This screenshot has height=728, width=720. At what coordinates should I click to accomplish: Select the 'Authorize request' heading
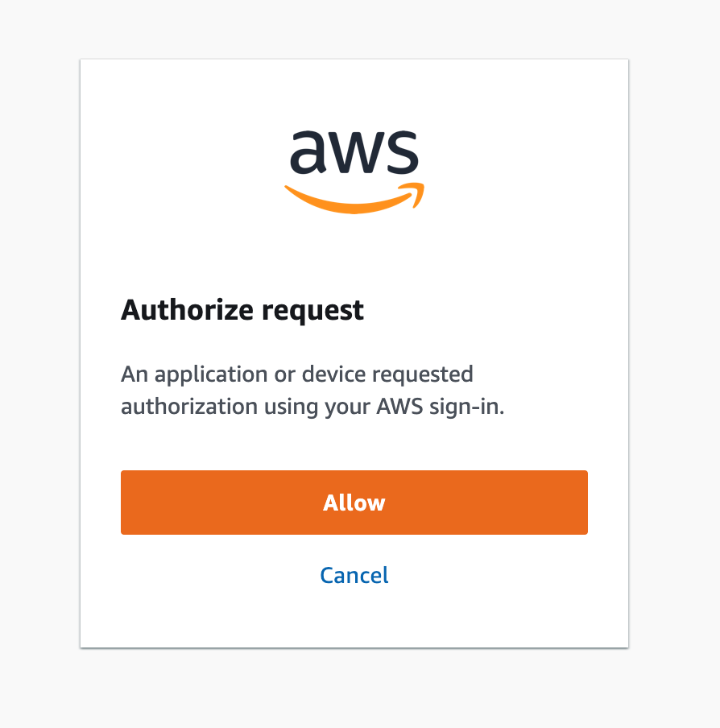(242, 309)
